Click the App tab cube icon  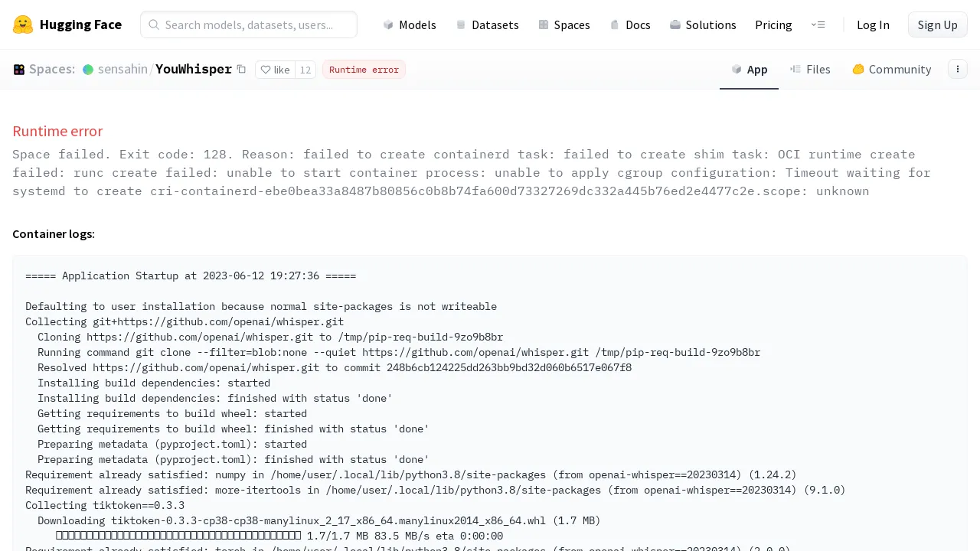click(737, 69)
